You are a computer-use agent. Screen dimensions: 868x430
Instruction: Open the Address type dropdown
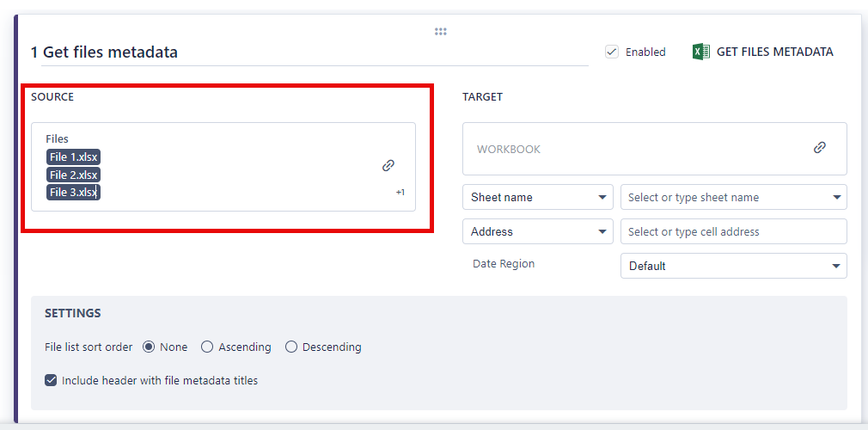(x=537, y=231)
